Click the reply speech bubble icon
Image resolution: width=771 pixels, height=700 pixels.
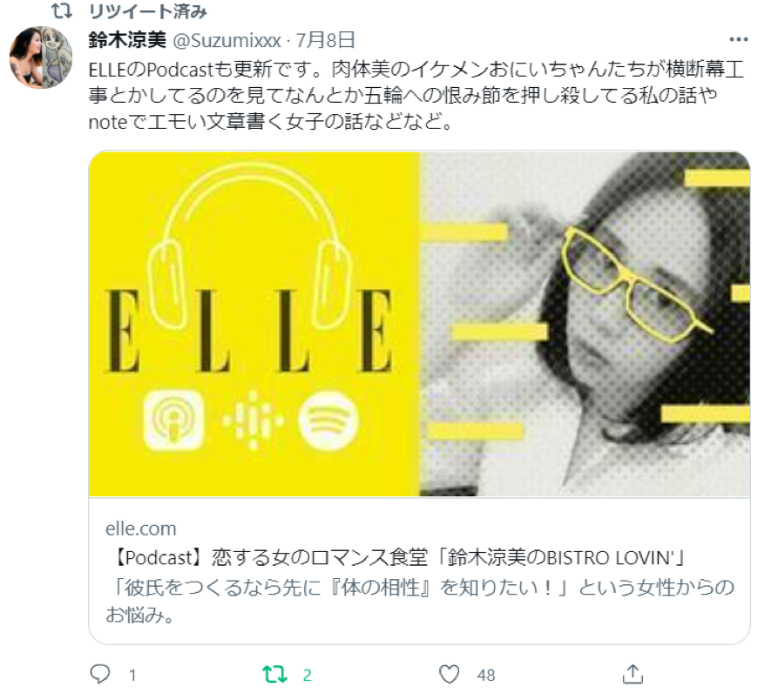[100, 674]
